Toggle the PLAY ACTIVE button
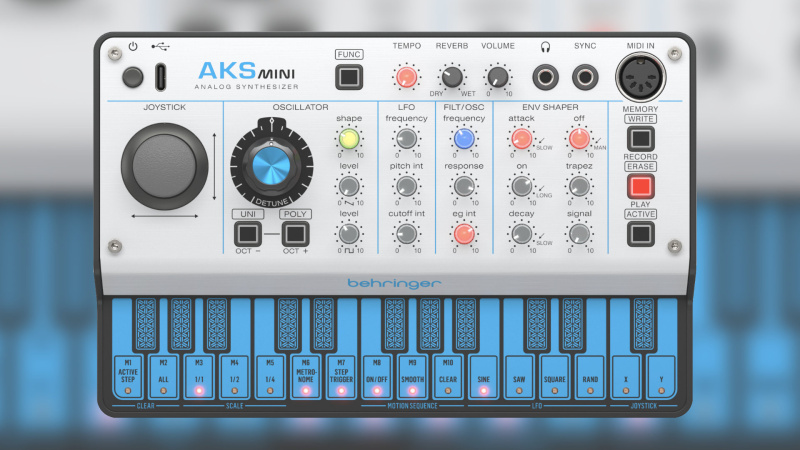The width and height of the screenshot is (800, 450). (x=640, y=234)
